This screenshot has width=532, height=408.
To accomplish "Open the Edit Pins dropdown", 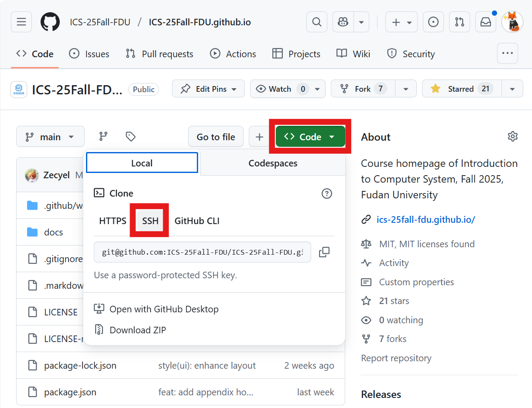I will point(208,89).
